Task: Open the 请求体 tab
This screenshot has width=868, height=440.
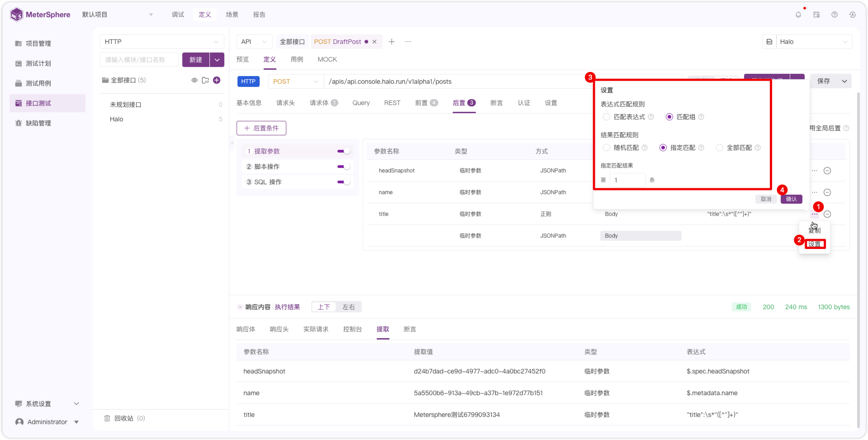Action: click(x=324, y=103)
